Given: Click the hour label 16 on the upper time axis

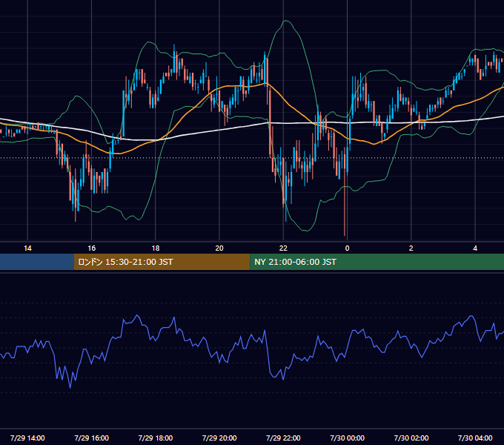Looking at the screenshot, I should [x=92, y=248].
